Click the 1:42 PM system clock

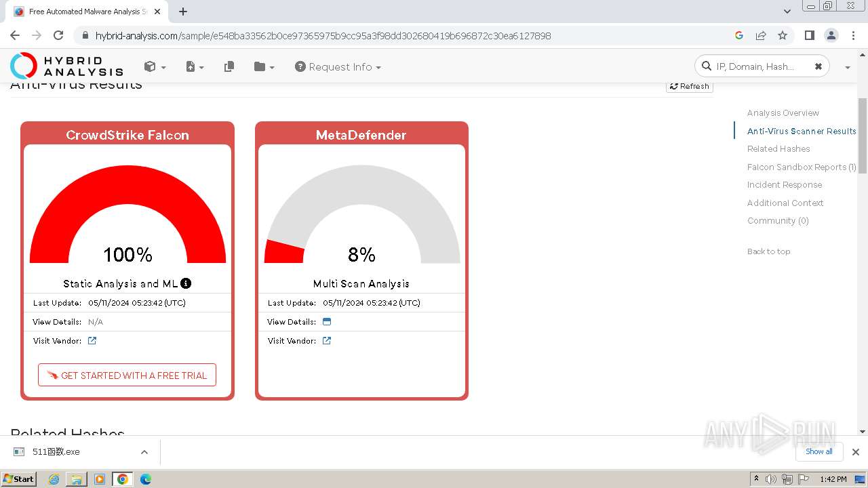[833, 479]
